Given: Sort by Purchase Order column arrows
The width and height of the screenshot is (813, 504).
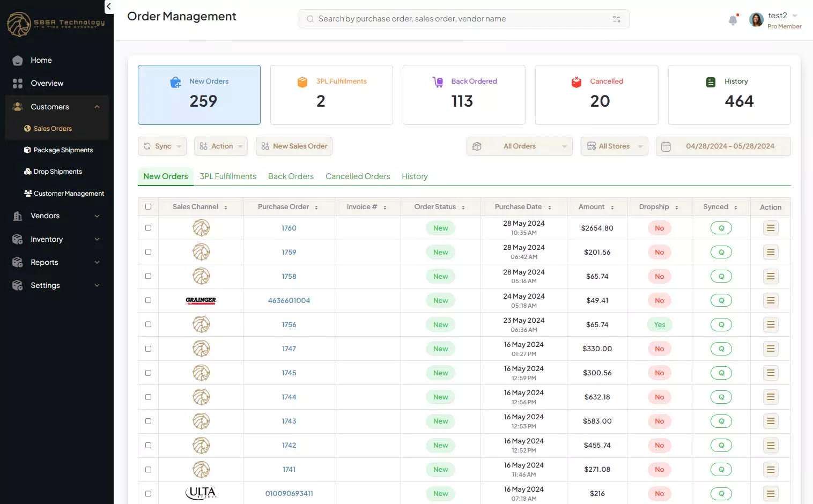Looking at the screenshot, I should [x=316, y=207].
